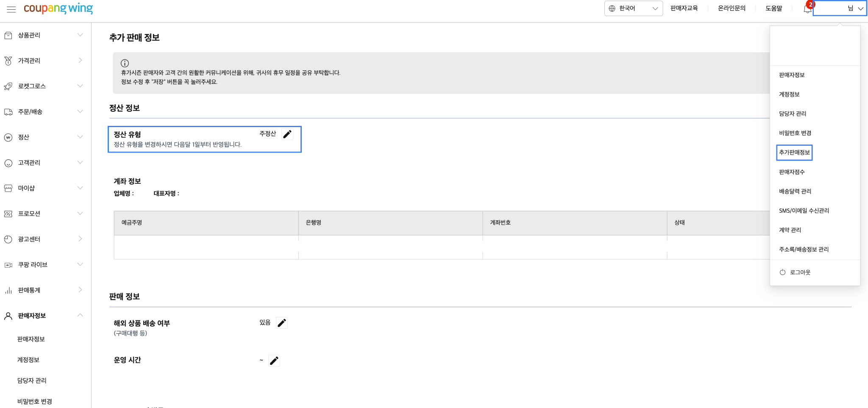Click the 정산 won currency icon
Screen dimensions: 868x408
8,137
